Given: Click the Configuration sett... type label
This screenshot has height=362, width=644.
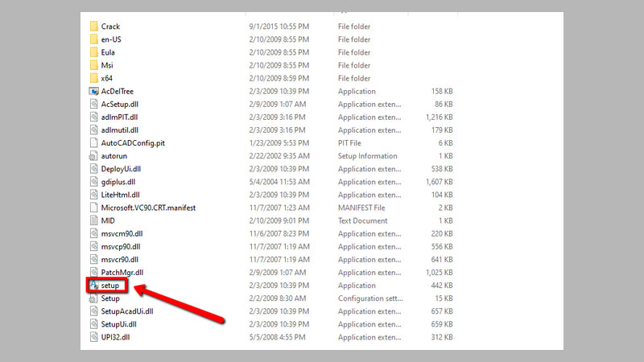Looking at the screenshot, I should (x=370, y=298).
